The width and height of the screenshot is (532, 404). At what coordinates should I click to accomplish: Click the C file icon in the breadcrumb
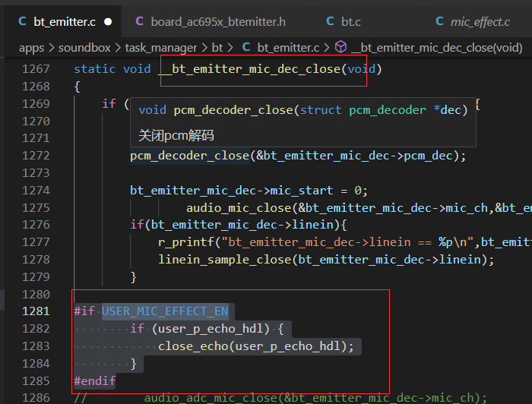pos(246,47)
